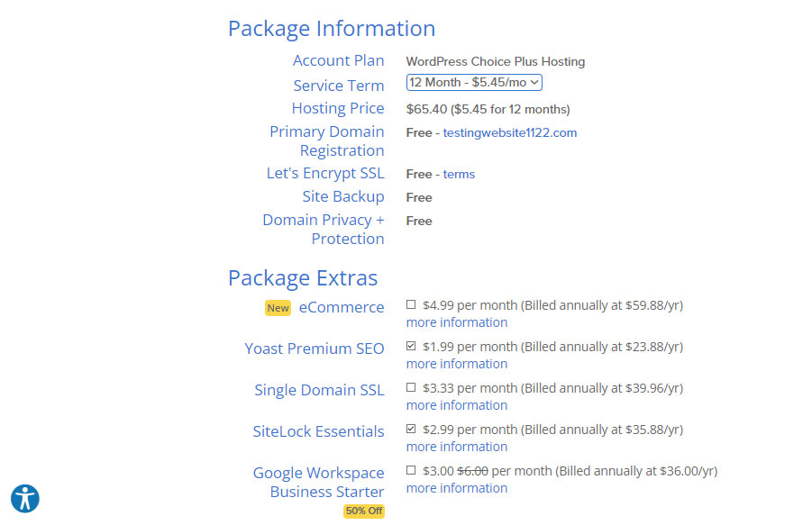Click the Yoast Premium SEO label
The image size is (812, 525).
click(315, 348)
